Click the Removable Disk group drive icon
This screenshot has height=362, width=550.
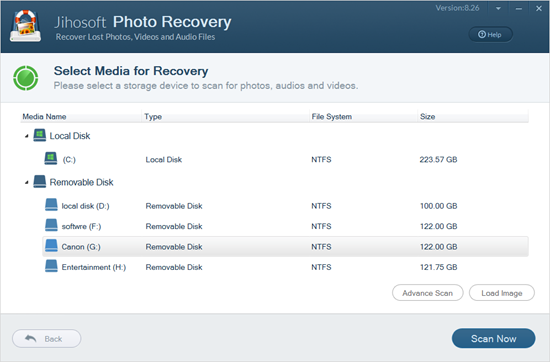40,182
